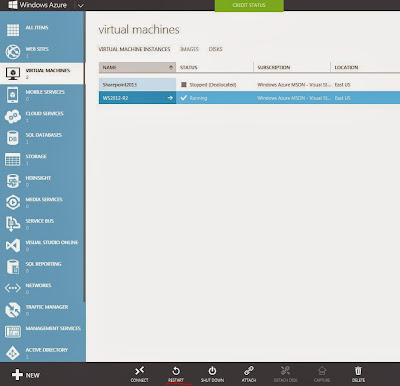Image resolution: width=400 pixels, height=386 pixels.
Task: Sort by Name column arrow
Action: coord(171,67)
